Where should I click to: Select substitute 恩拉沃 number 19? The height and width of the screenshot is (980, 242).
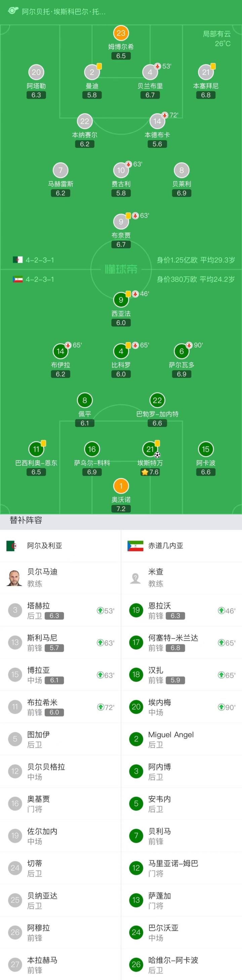coord(136,610)
